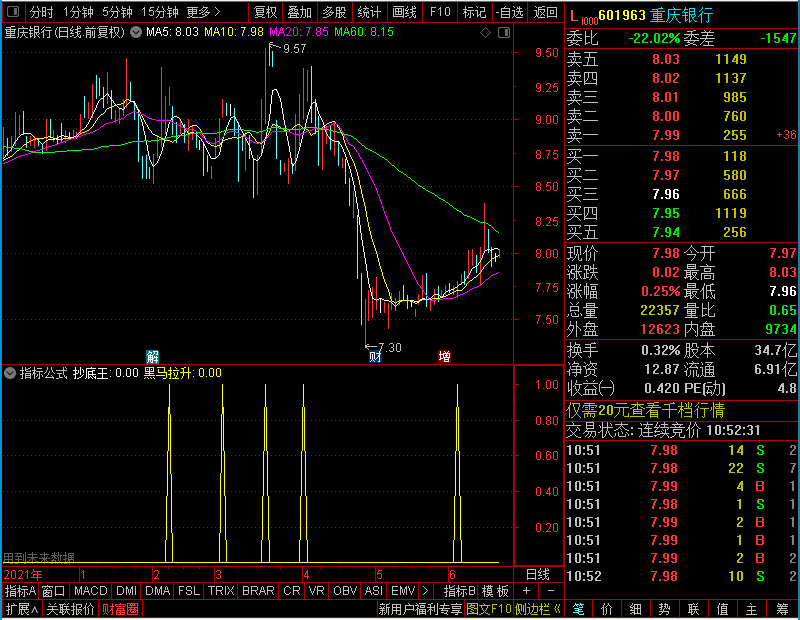Switch indicator to TRIX
Image resolution: width=800 pixels, height=620 pixels.
click(x=221, y=591)
